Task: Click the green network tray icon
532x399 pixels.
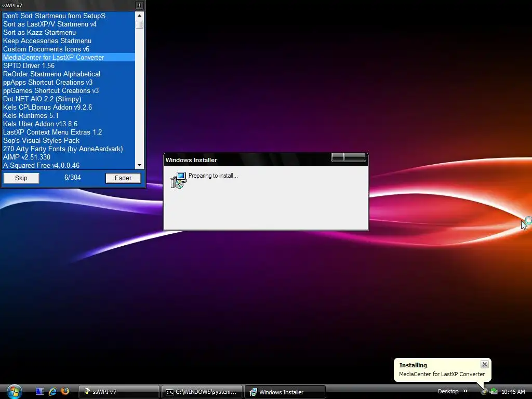Action: point(494,392)
